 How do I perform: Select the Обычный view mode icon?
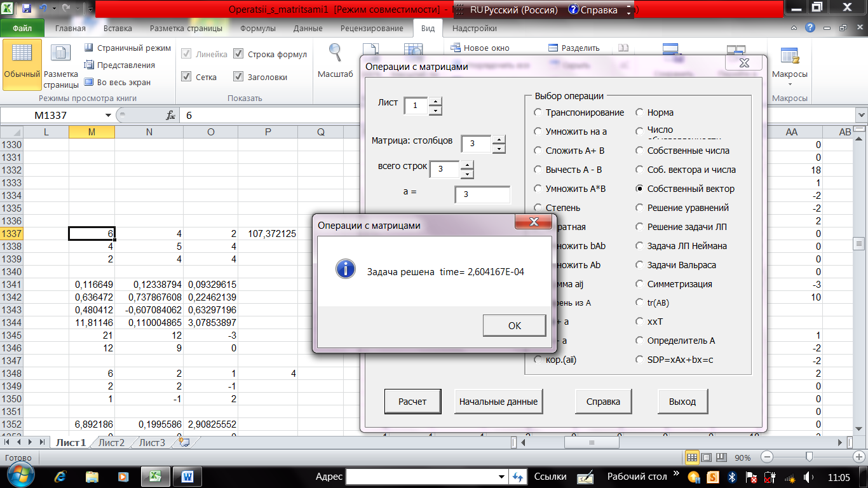click(x=22, y=64)
